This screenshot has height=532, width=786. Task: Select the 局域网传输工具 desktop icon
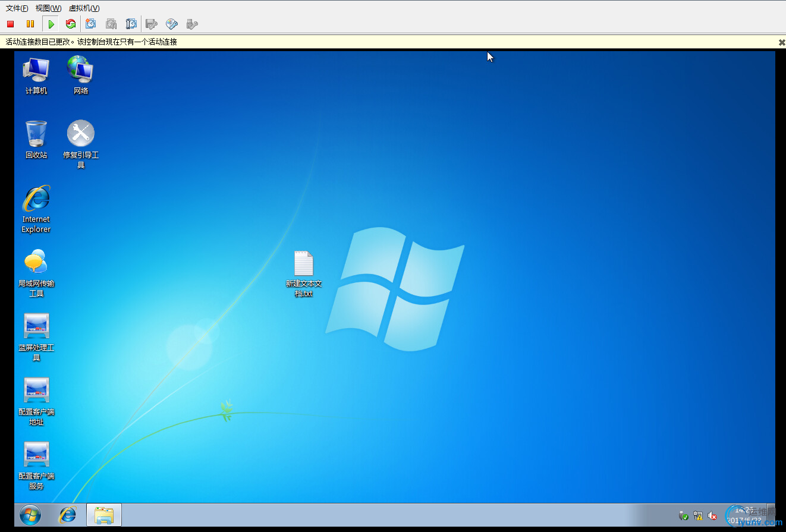[36, 273]
